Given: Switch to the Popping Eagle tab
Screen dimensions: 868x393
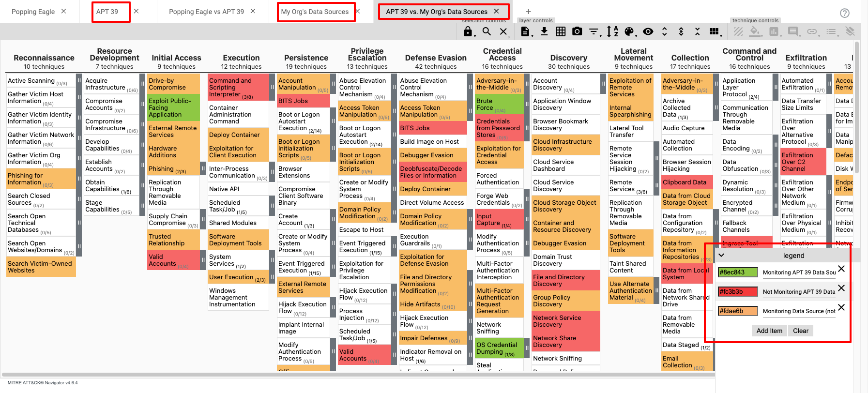Looking at the screenshot, I should point(33,12).
